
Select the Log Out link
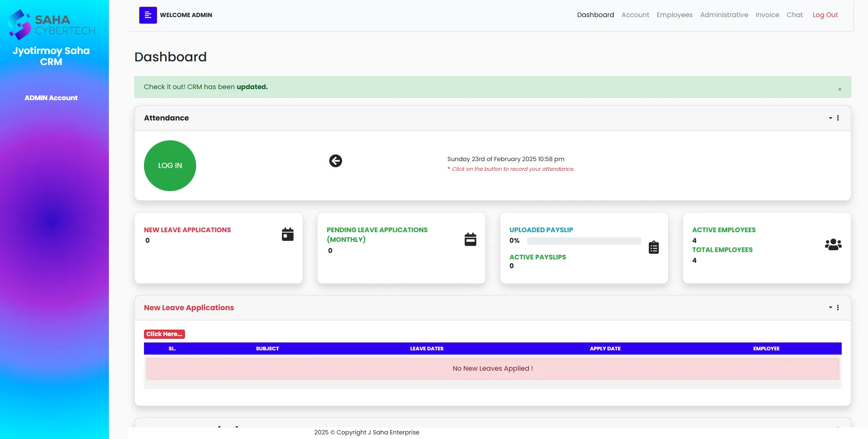(x=825, y=15)
